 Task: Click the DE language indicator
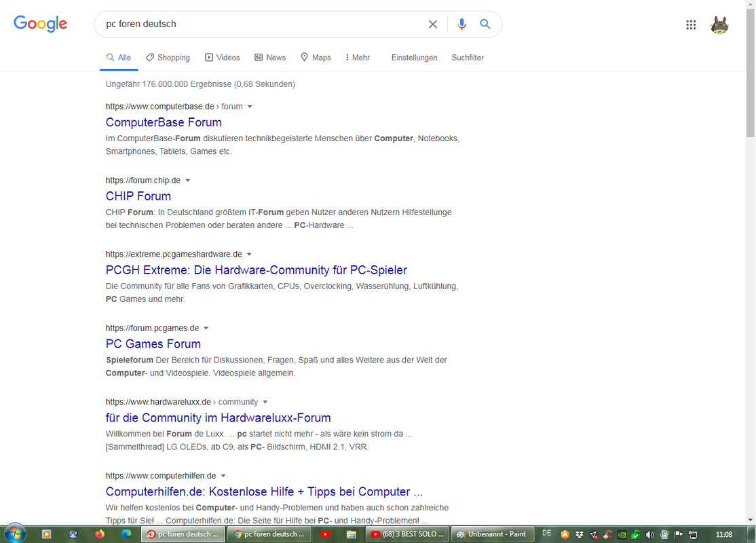(x=547, y=533)
